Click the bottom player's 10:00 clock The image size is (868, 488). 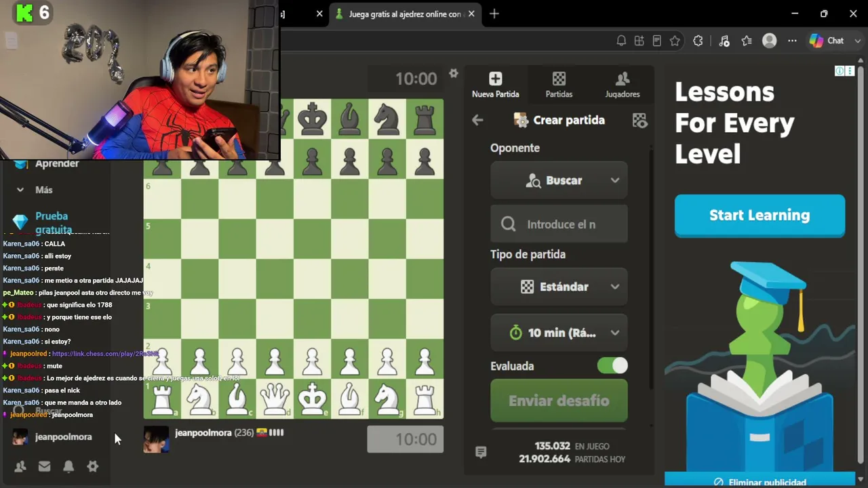pyautogui.click(x=406, y=439)
